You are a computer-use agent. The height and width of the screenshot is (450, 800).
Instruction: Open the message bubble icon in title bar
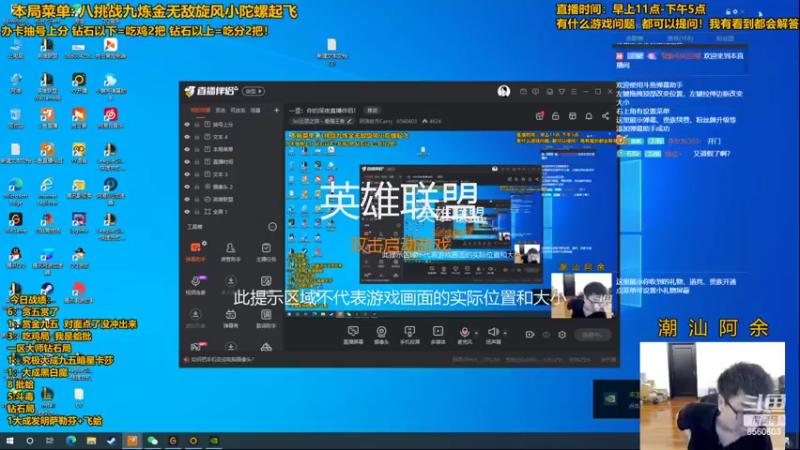tap(535, 91)
